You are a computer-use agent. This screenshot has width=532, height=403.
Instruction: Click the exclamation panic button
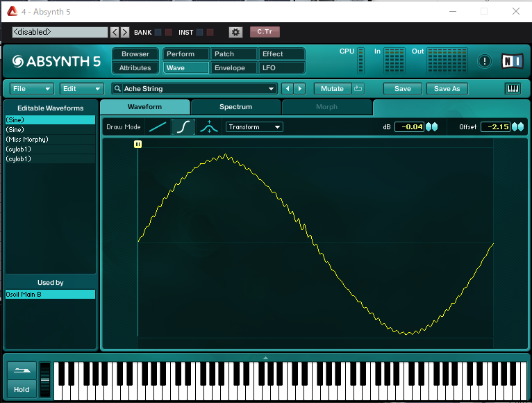485,61
